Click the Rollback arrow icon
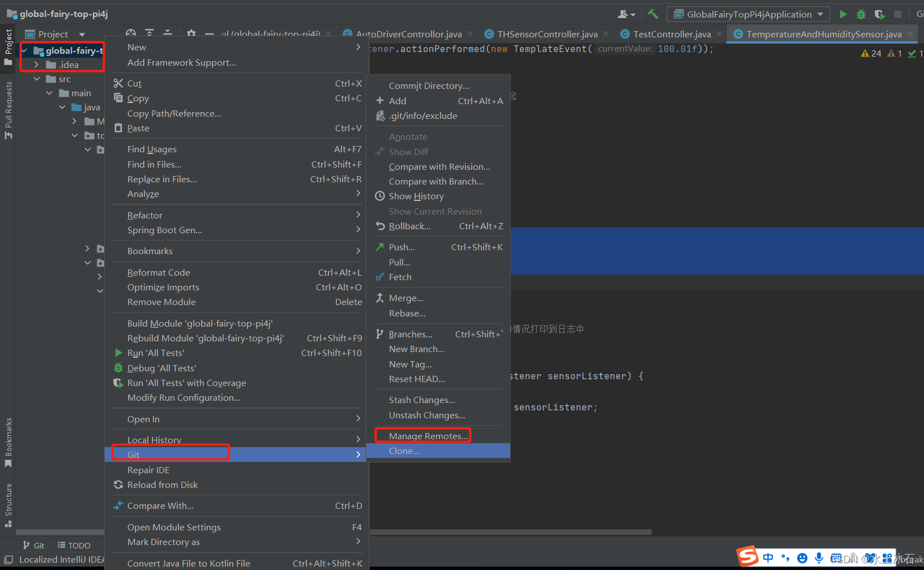The image size is (924, 570). [380, 226]
